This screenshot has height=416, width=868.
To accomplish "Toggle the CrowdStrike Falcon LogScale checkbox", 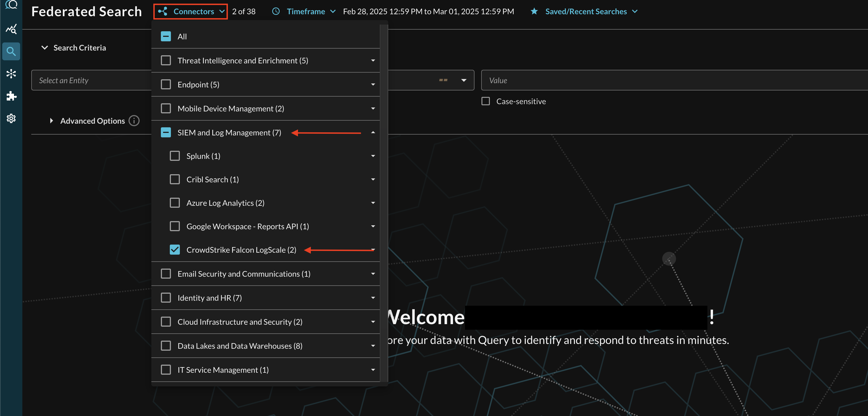I will pos(175,250).
